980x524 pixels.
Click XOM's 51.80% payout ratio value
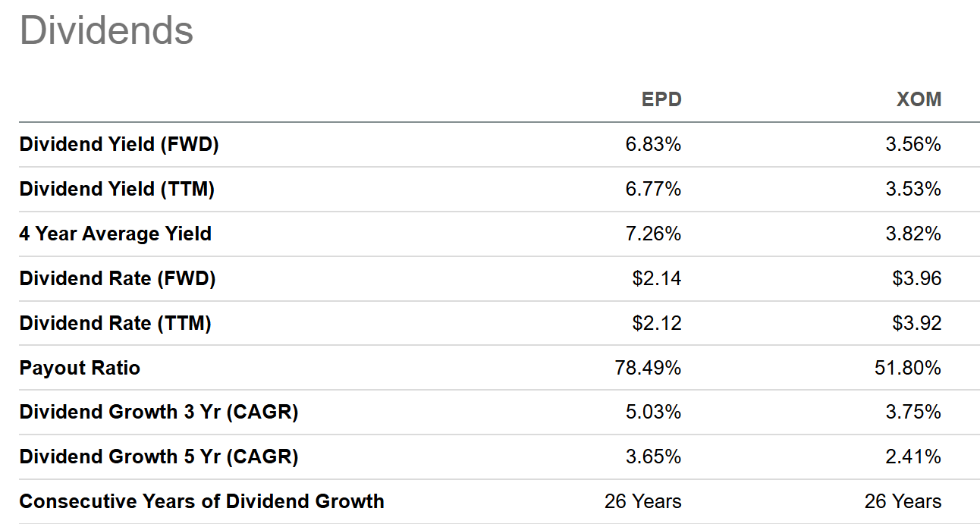coord(908,368)
